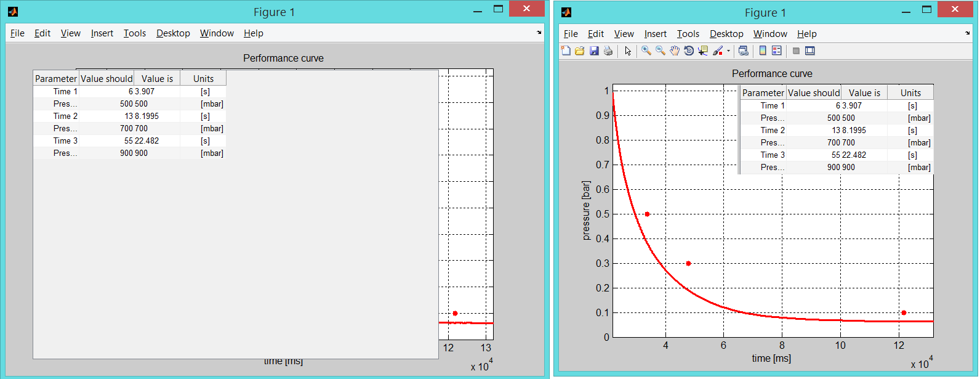Image resolution: width=980 pixels, height=379 pixels.
Task: Click the "Units" column header in right table
Action: click(x=910, y=92)
